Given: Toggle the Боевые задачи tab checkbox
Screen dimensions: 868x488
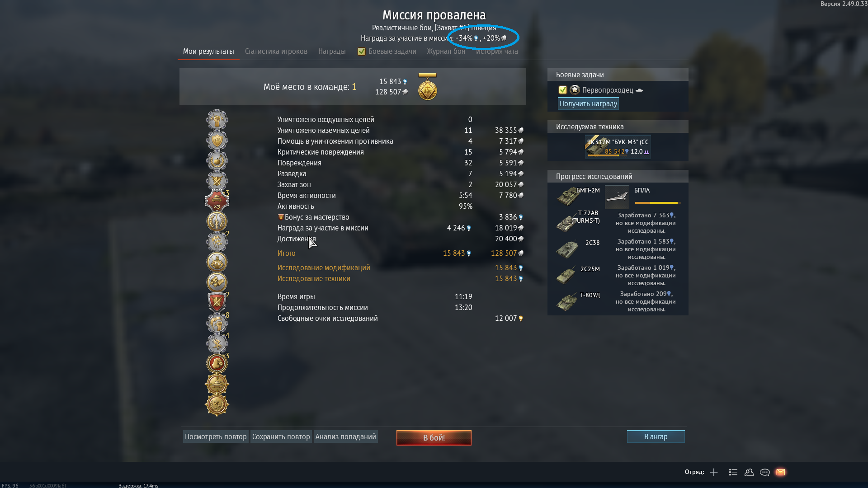Looking at the screenshot, I should click(362, 52).
